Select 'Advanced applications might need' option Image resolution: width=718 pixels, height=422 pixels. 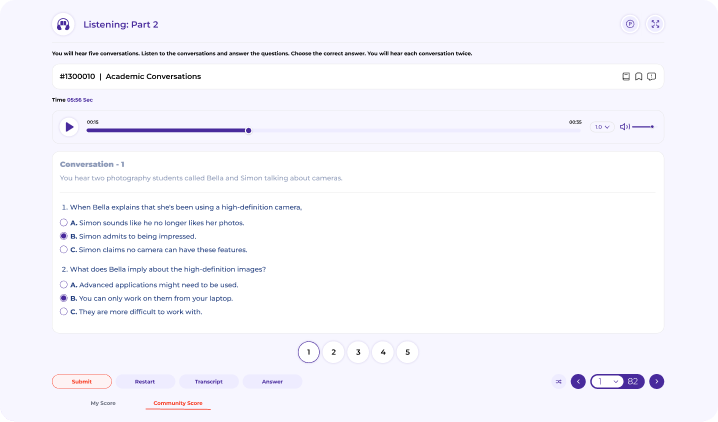click(64, 284)
